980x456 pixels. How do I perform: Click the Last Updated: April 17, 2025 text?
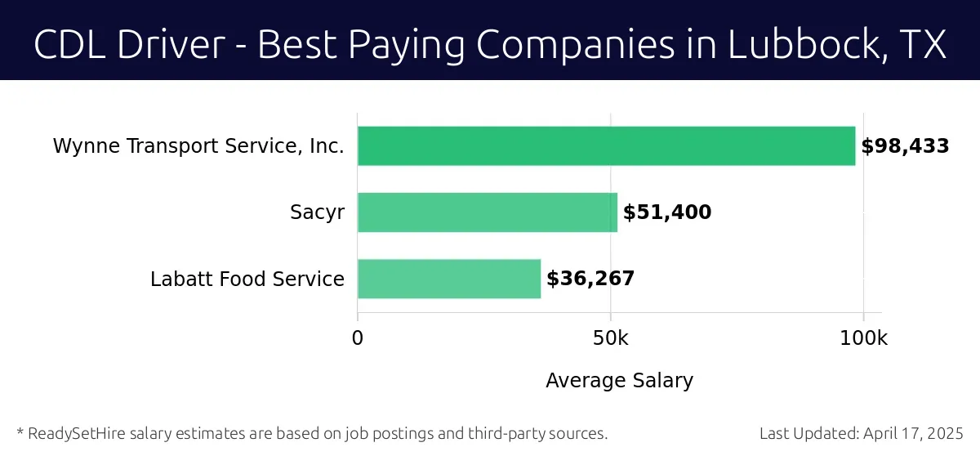[862, 433]
